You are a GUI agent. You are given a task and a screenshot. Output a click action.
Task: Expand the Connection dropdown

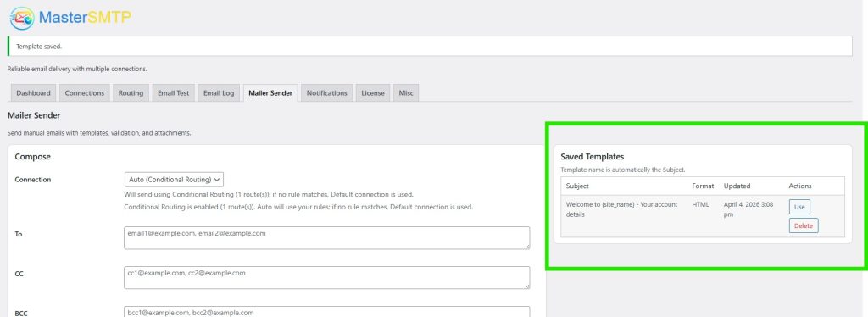(x=174, y=179)
